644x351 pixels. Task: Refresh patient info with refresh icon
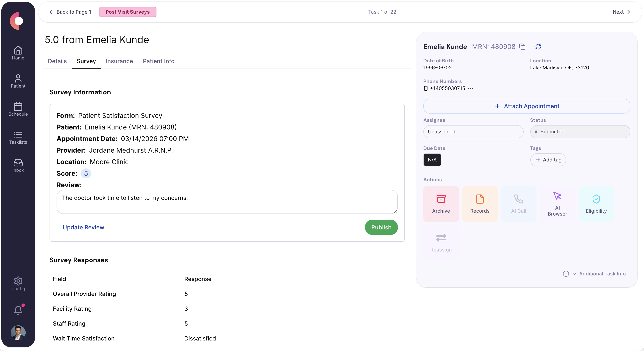point(538,46)
